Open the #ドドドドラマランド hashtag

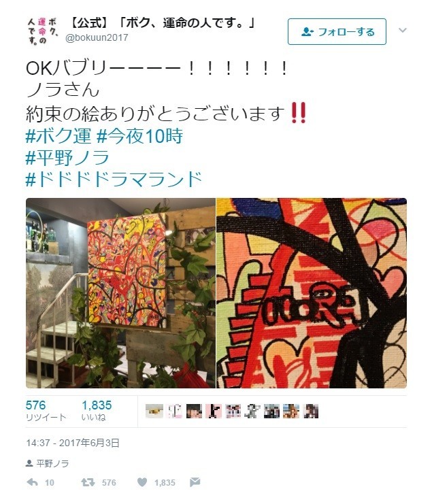[114, 179]
